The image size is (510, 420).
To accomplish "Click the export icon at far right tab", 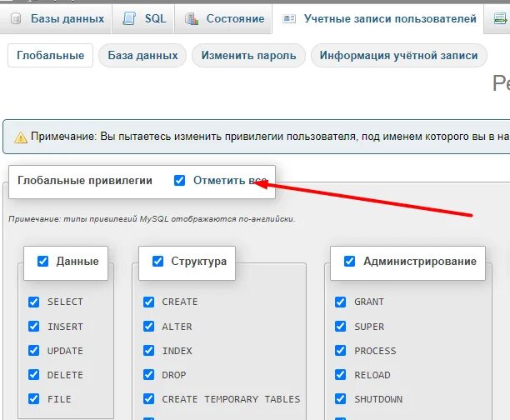I will click(500, 19).
